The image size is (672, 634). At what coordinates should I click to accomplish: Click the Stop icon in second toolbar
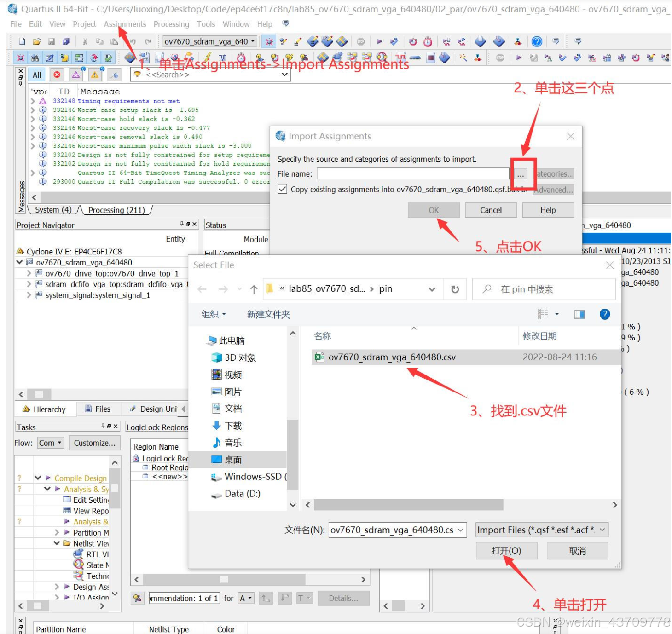coord(500,58)
